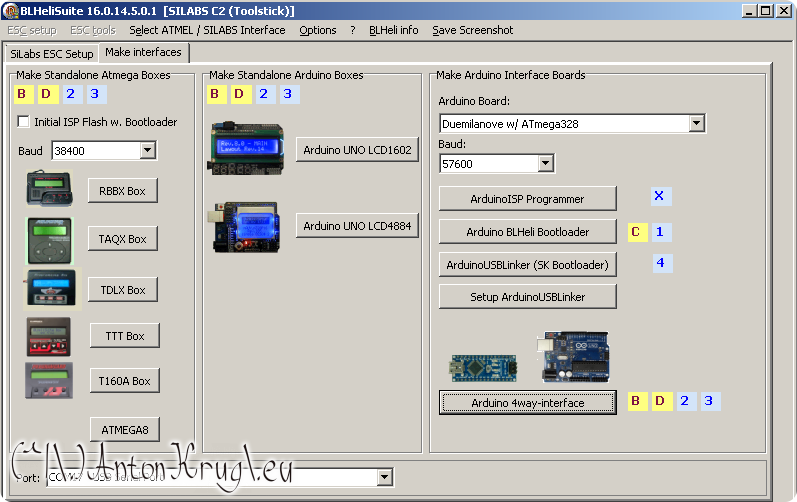Click the BLHeliSuite title bar icon
Screen dimensions: 797x502
(11, 11)
